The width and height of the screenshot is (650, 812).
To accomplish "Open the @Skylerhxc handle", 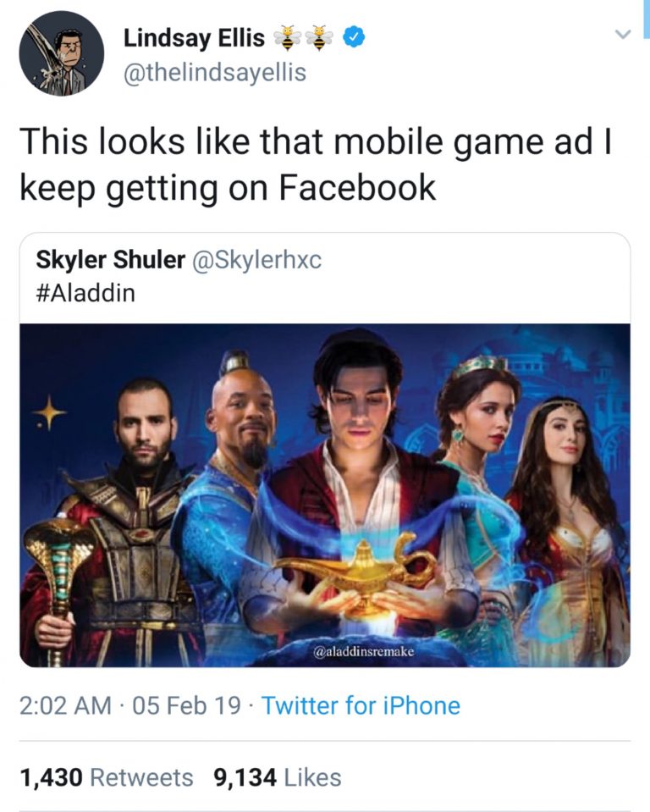I will point(256,259).
